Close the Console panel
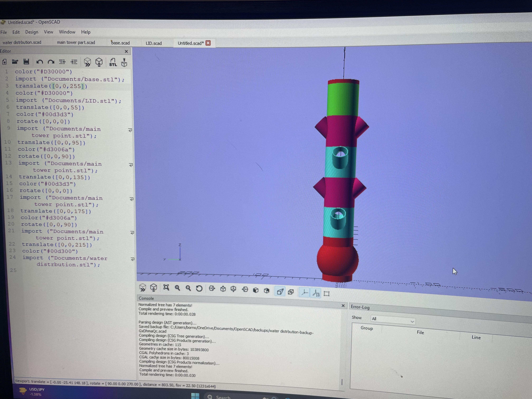Viewport: 532px width, 399px height. [x=343, y=306]
